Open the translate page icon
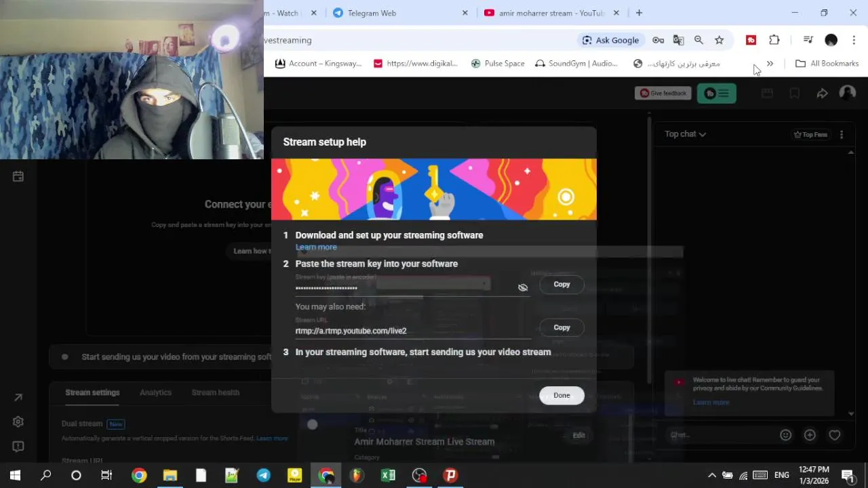The height and width of the screenshot is (488, 868). tap(678, 40)
